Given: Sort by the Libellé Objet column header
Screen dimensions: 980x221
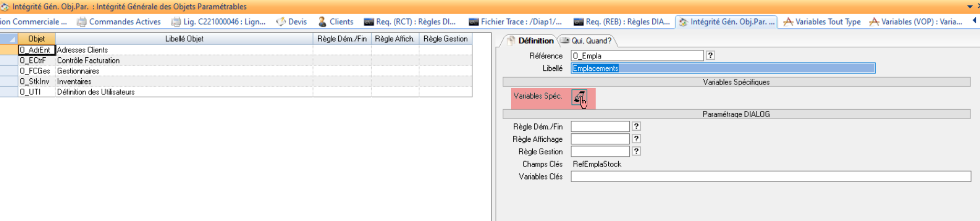Looking at the screenshot, I should pos(184,39).
